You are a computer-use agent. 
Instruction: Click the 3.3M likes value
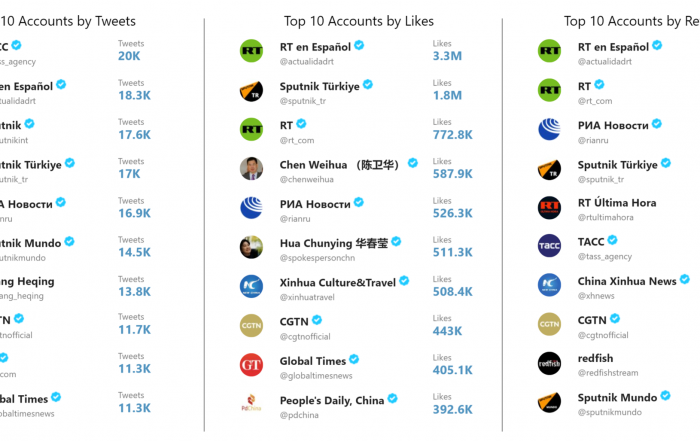(447, 56)
